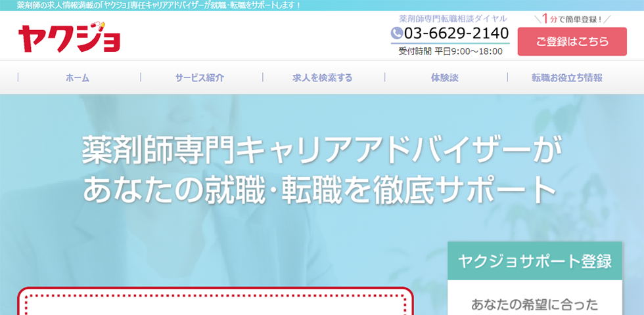Click the ヤクジョ site logo
644x315 pixels.
point(69,37)
